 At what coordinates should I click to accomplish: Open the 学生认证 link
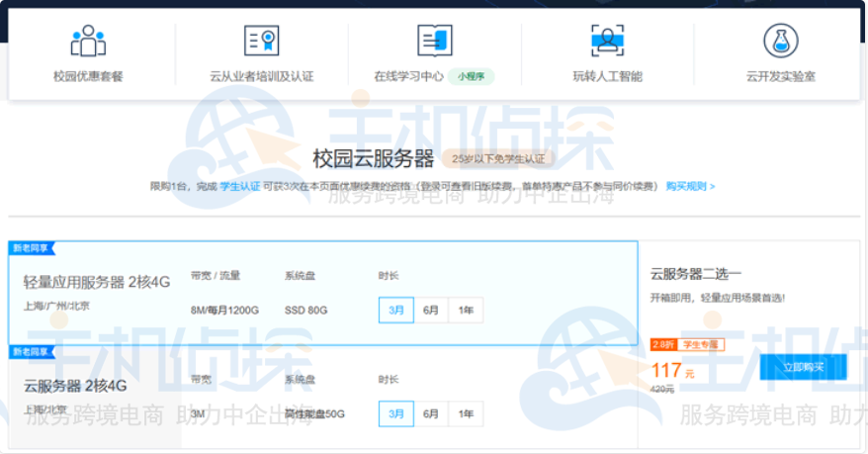239,186
